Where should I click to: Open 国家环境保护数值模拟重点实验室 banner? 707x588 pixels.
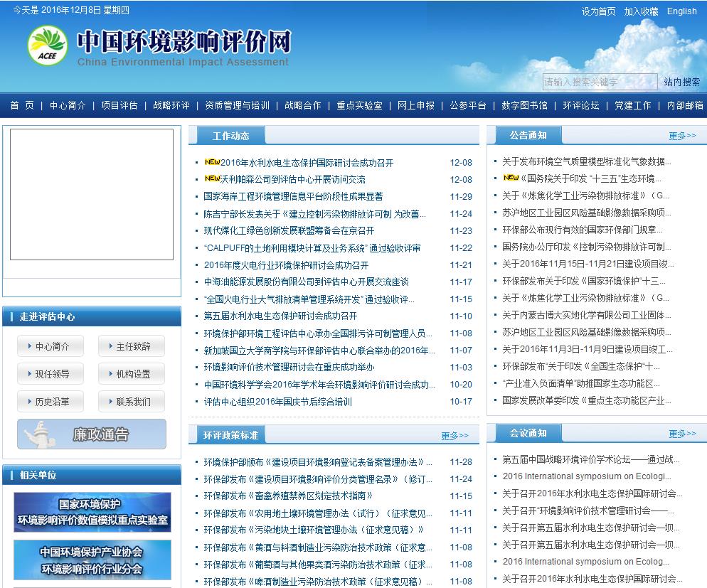[x=92, y=512]
